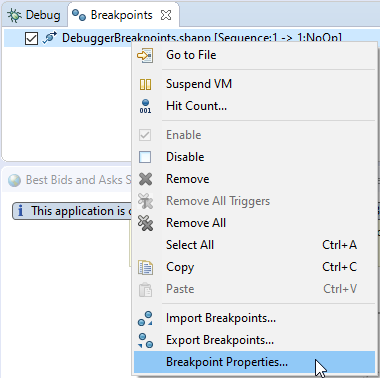The height and width of the screenshot is (378, 380).
Task: Click the Suspend VM pause icon
Action: click(x=145, y=84)
